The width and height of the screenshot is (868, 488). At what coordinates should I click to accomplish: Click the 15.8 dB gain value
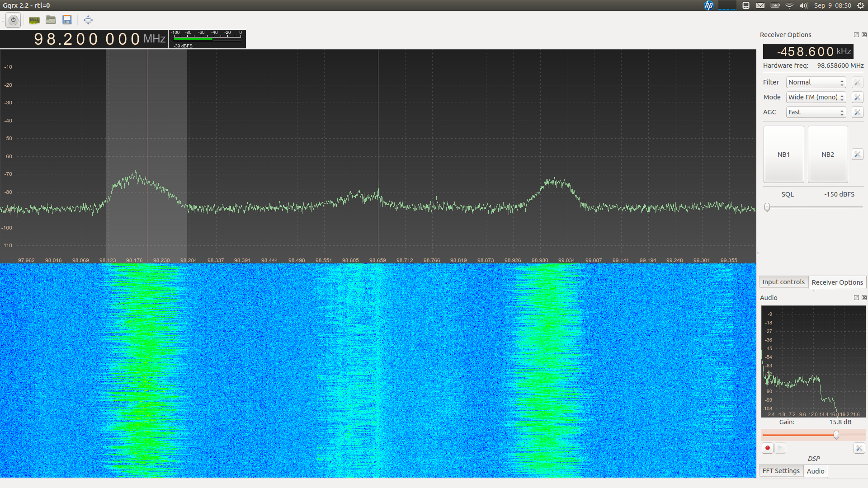pos(840,422)
